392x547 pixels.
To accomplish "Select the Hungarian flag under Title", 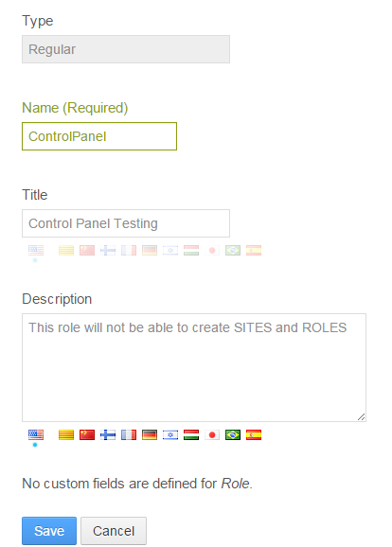I will 191,251.
